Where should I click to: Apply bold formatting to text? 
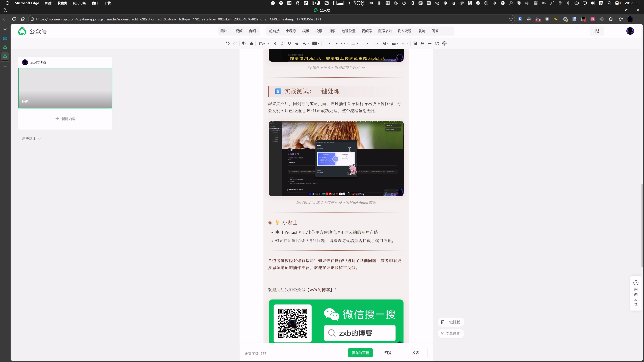pyautogui.click(x=275, y=43)
